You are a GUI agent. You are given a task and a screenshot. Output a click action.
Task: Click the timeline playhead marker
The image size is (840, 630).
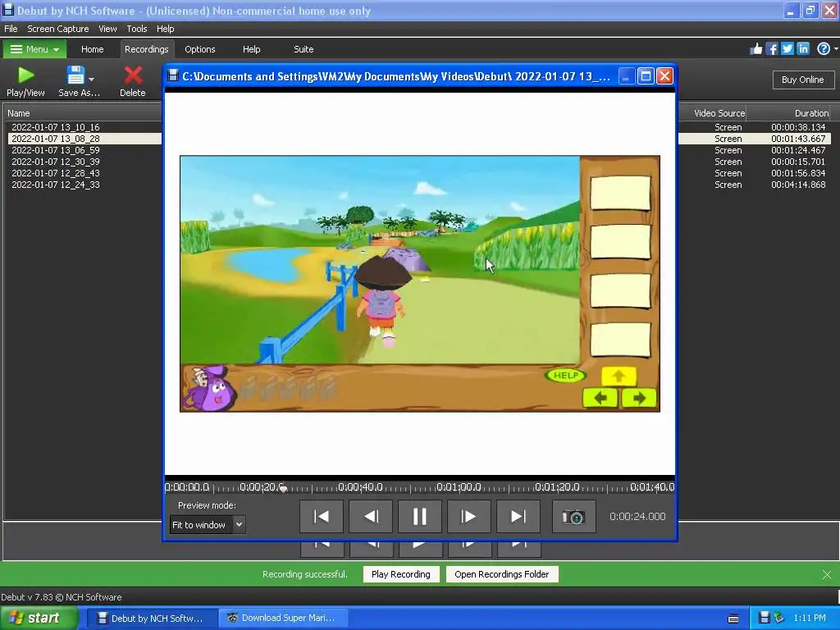(283, 488)
